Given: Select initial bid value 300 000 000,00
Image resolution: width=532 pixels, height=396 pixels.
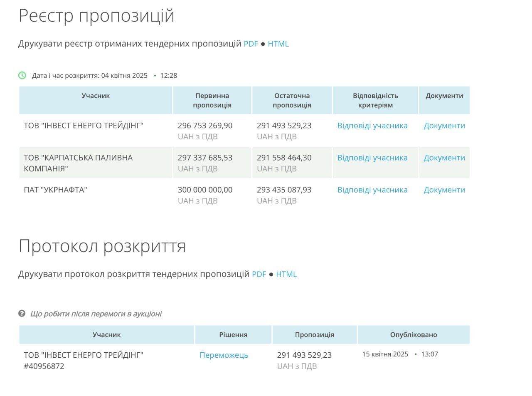Looking at the screenshot, I should coord(205,190).
